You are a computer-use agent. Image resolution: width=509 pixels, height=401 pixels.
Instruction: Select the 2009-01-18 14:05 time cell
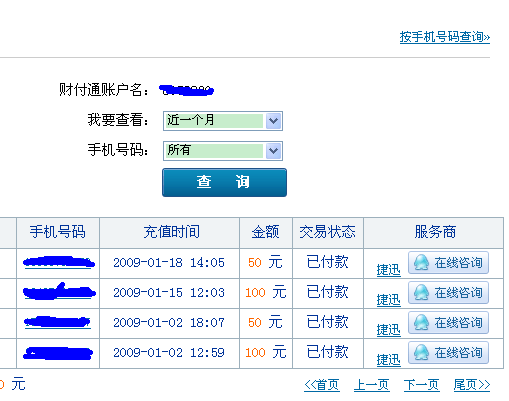pos(169,263)
